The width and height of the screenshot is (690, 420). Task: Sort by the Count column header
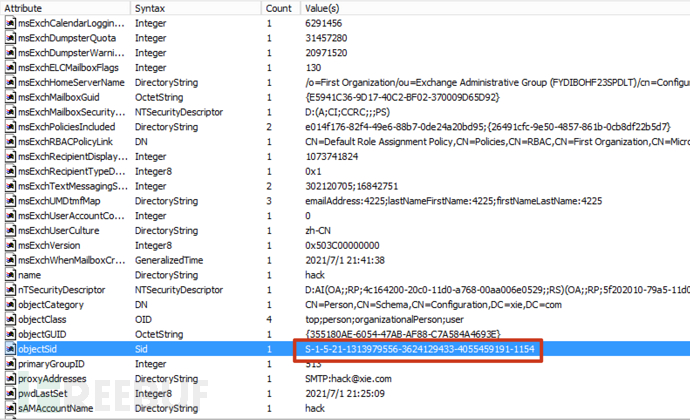[x=280, y=8]
